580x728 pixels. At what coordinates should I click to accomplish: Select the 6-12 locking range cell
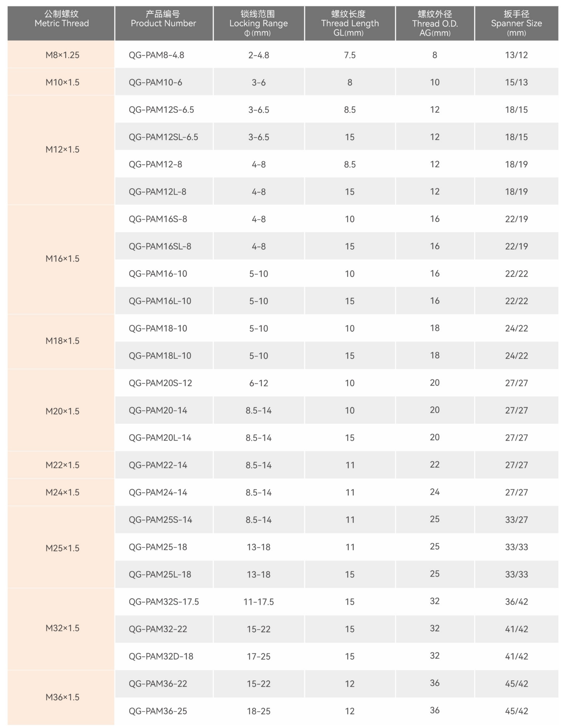click(x=259, y=383)
